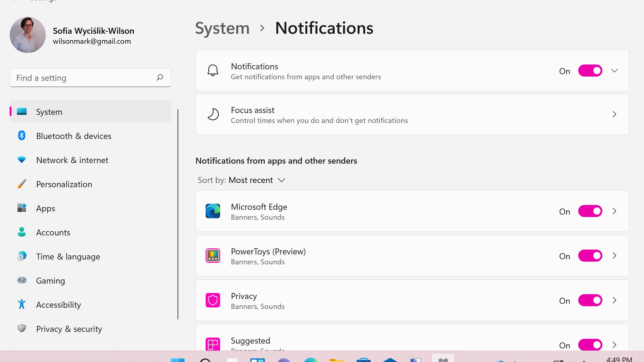Viewport: 644px width, 362px height.
Task: Open Personalization settings category
Action: point(64,184)
